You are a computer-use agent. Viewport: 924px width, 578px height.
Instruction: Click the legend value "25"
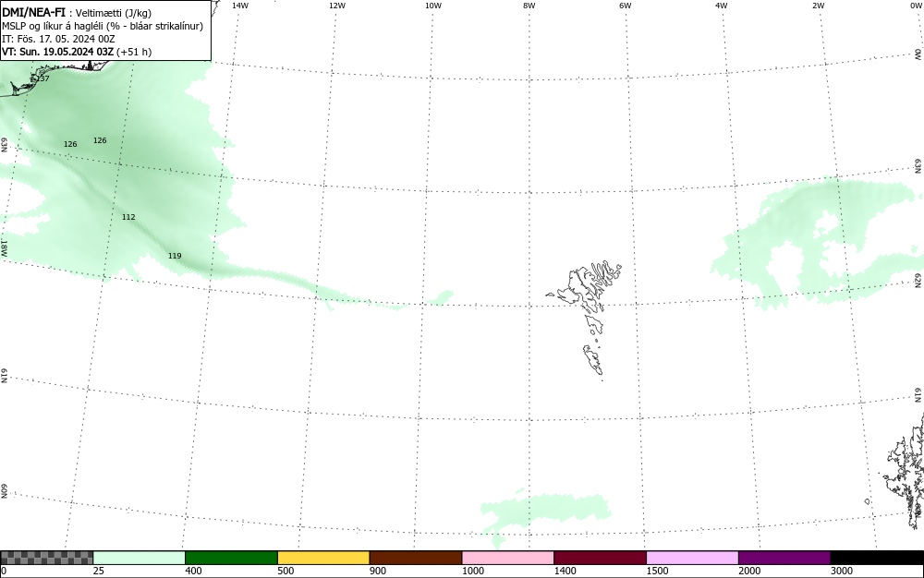tap(99, 571)
